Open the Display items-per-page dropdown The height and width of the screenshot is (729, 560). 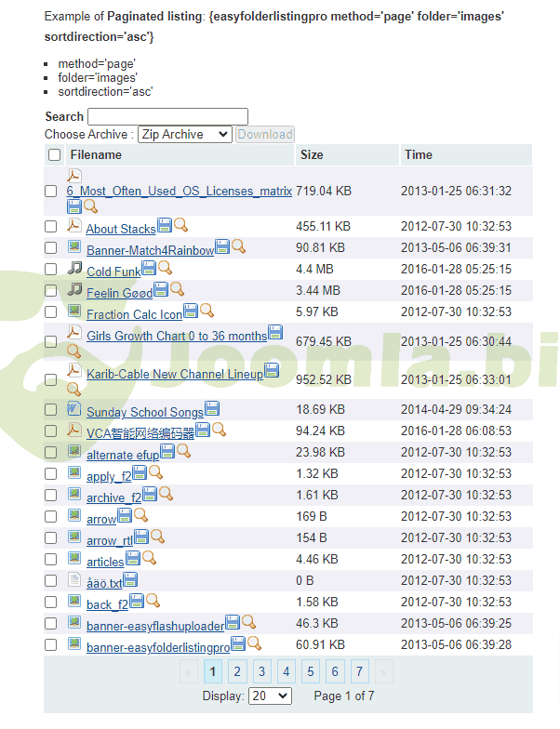coord(270,696)
